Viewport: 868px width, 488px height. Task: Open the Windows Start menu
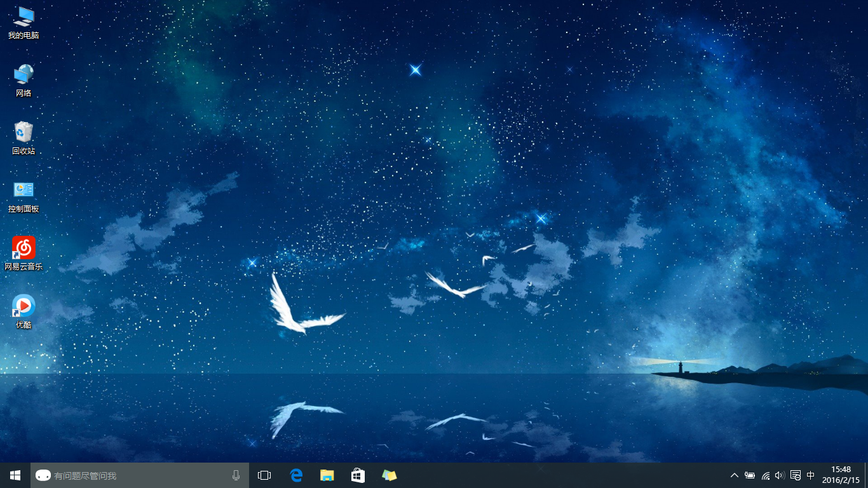coord(15,475)
